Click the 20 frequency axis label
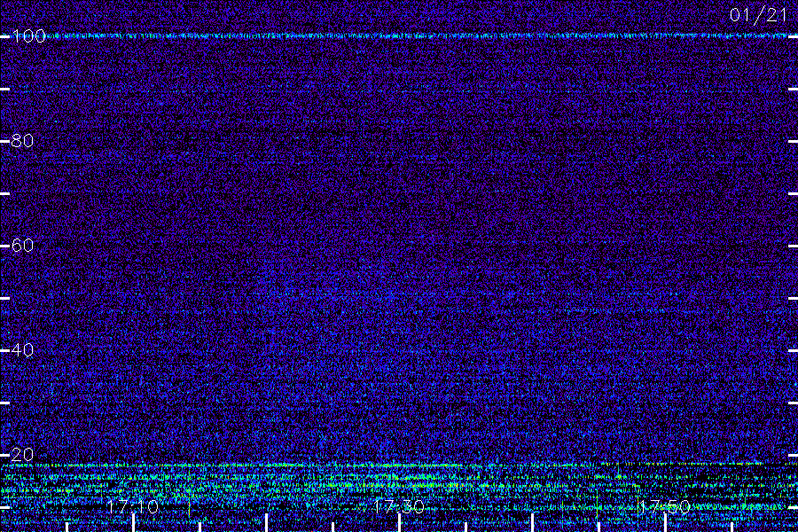 pyautogui.click(x=22, y=455)
